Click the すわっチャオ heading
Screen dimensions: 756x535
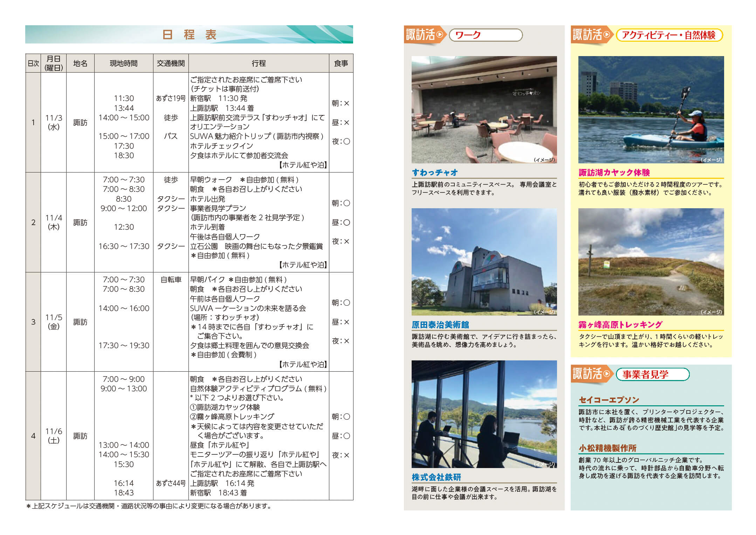[x=435, y=172]
